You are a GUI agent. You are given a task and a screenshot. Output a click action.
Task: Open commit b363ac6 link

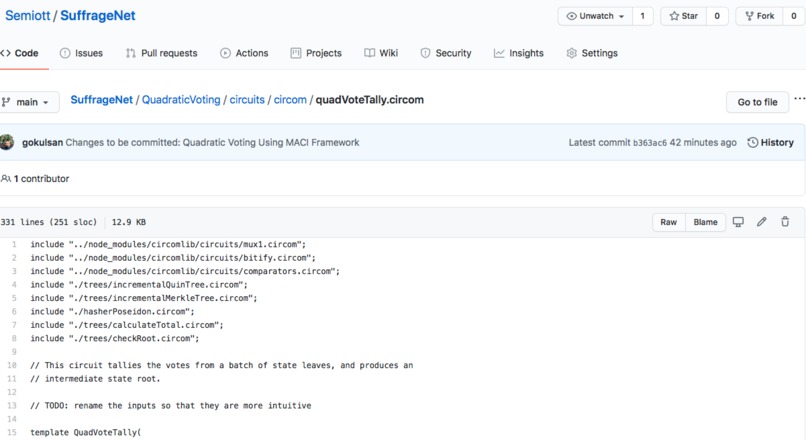(x=650, y=143)
